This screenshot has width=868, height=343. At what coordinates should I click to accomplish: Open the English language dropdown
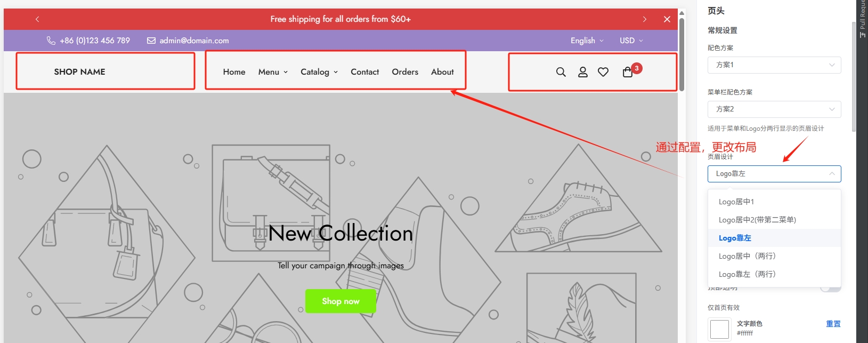(x=587, y=41)
